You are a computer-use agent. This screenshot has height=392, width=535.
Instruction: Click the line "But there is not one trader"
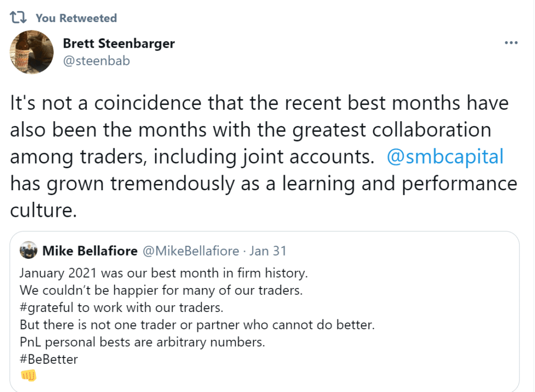pos(197,325)
